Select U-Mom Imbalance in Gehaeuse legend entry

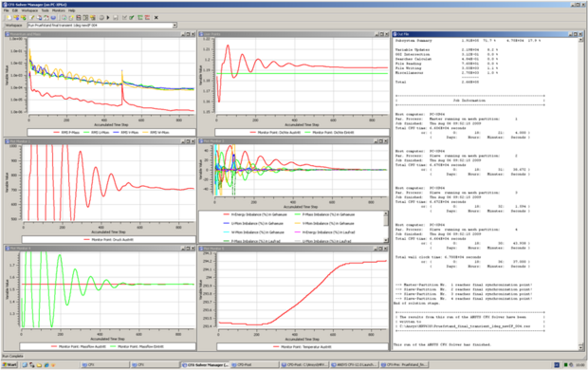point(253,224)
